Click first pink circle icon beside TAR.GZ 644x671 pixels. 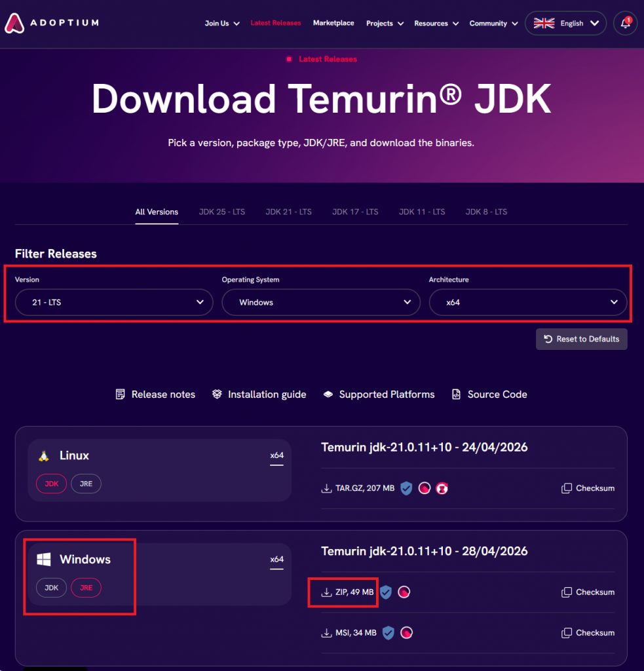tap(424, 488)
